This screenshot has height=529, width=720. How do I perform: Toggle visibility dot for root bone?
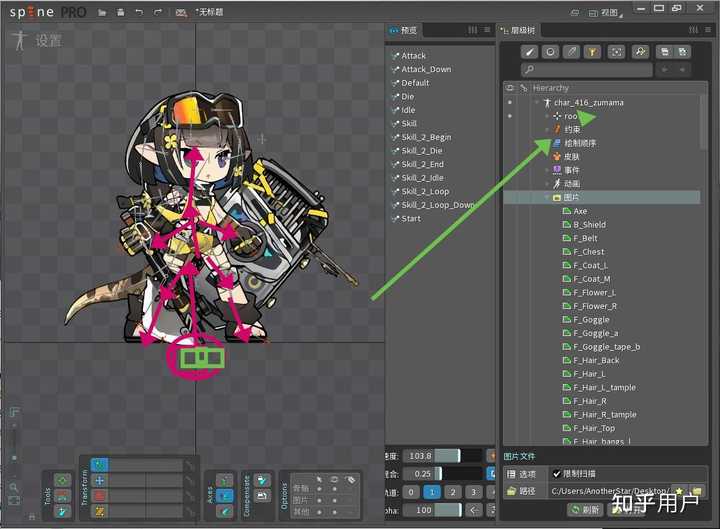(510, 116)
